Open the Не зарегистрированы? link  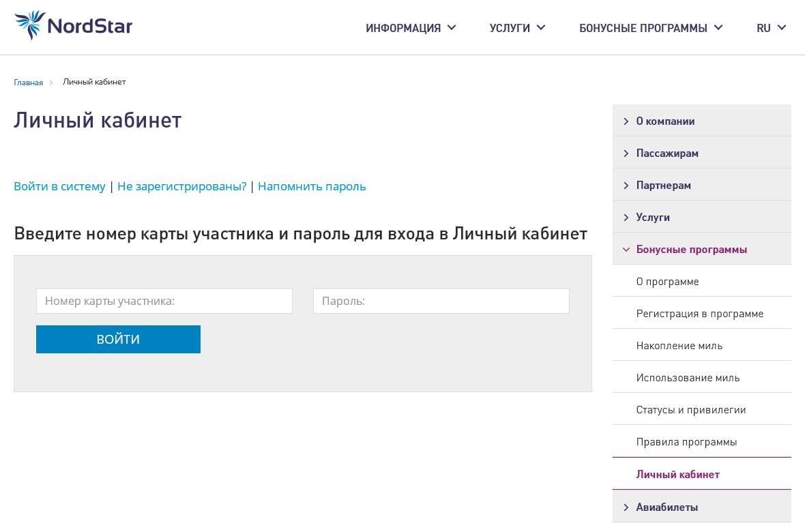point(181,186)
